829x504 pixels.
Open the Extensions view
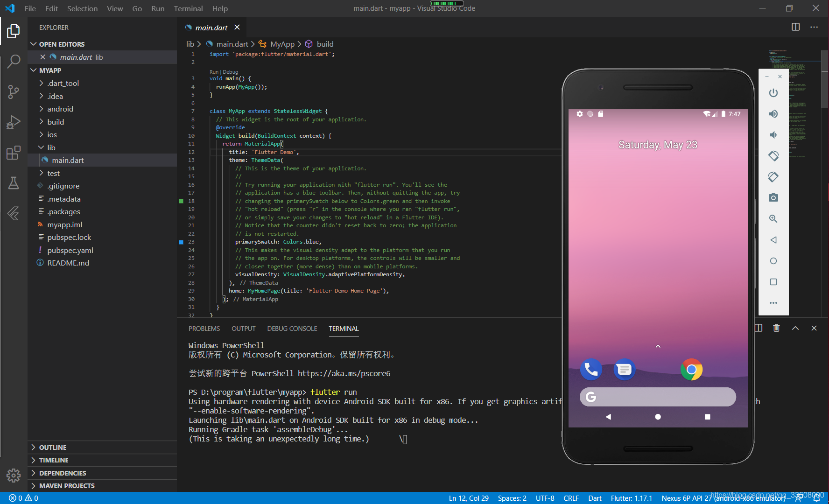14,153
